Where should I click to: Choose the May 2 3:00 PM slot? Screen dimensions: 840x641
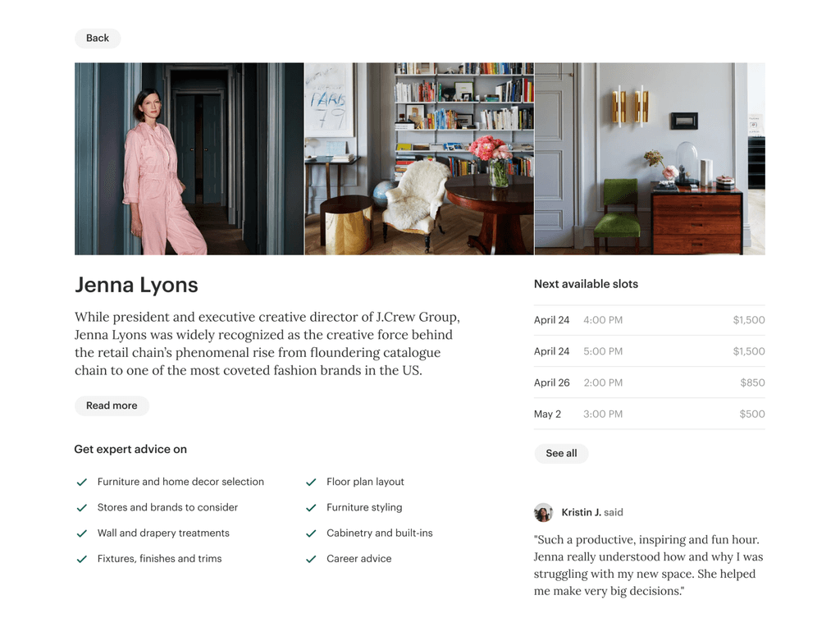(650, 414)
